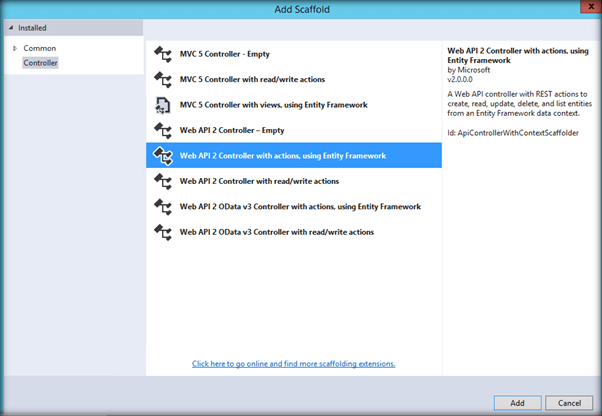Click icon for MVC 5 Controller with views
Image resolution: width=602 pixels, height=416 pixels.
click(163, 105)
